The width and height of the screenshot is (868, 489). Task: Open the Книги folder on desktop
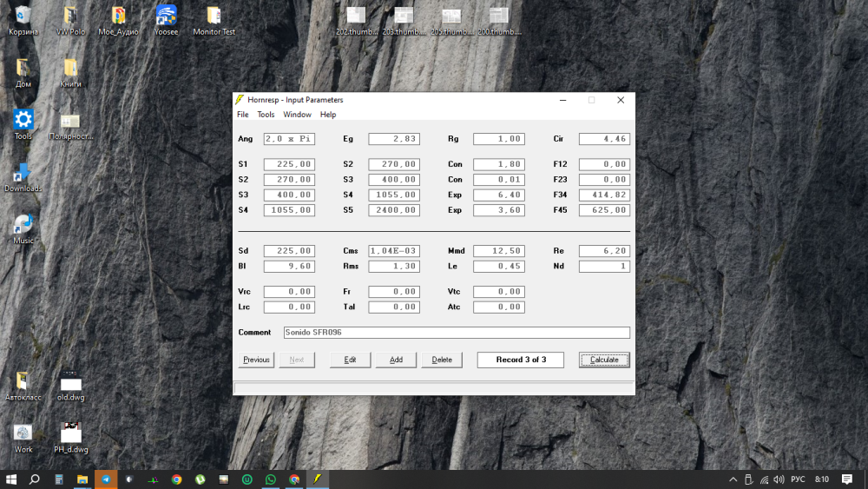[x=70, y=73]
